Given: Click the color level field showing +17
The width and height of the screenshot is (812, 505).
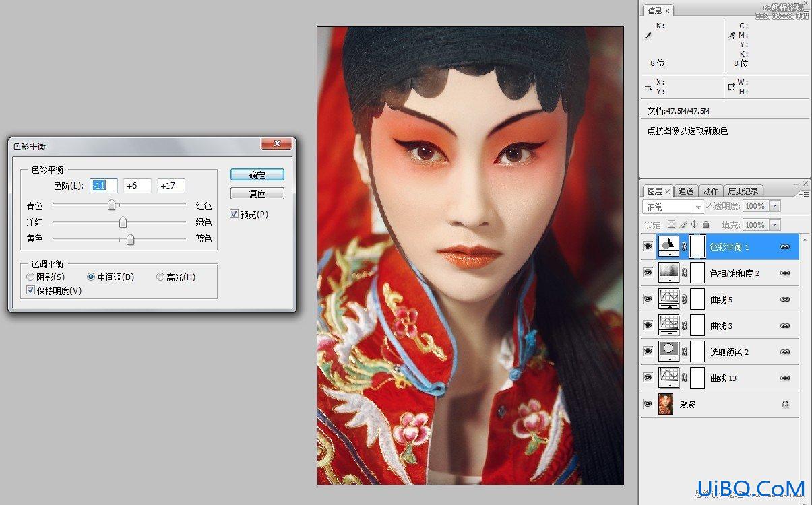Looking at the screenshot, I should tap(171, 185).
